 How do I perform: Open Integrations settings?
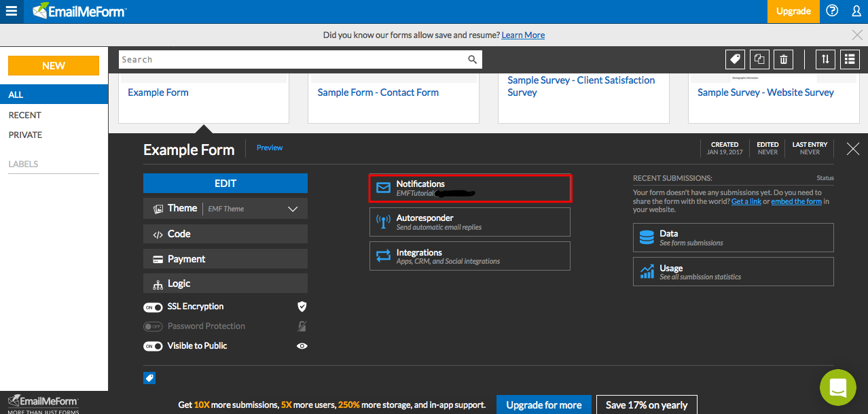(470, 256)
